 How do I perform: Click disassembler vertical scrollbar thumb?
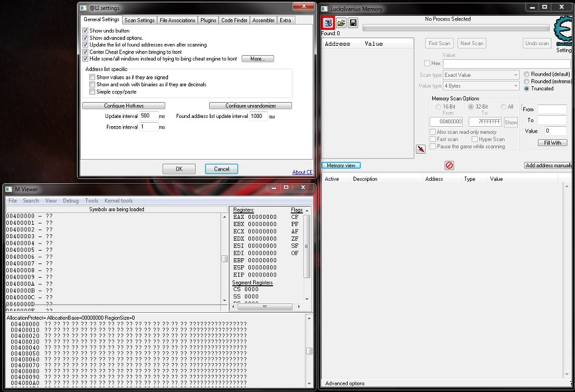pos(225,259)
